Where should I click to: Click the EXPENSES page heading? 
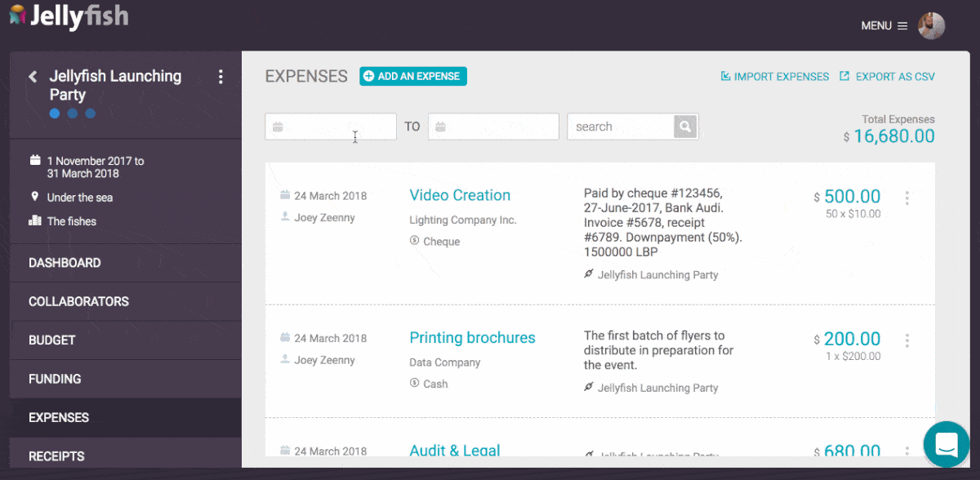(306, 76)
